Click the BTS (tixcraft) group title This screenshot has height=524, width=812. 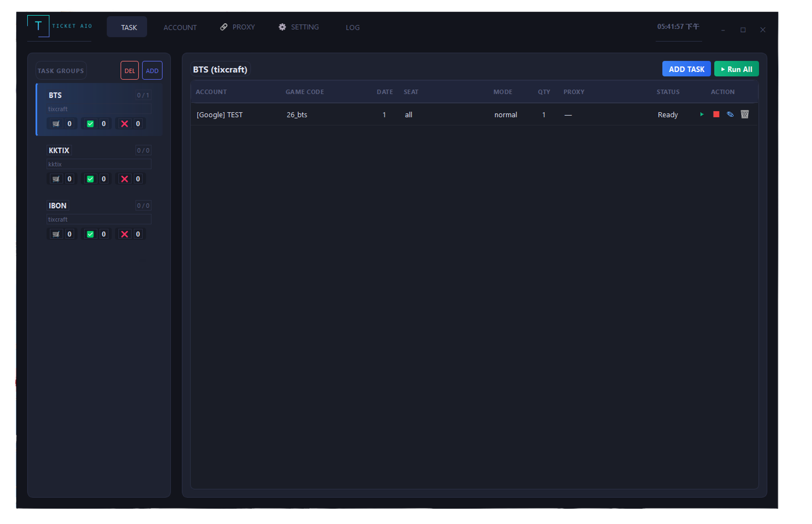point(220,70)
